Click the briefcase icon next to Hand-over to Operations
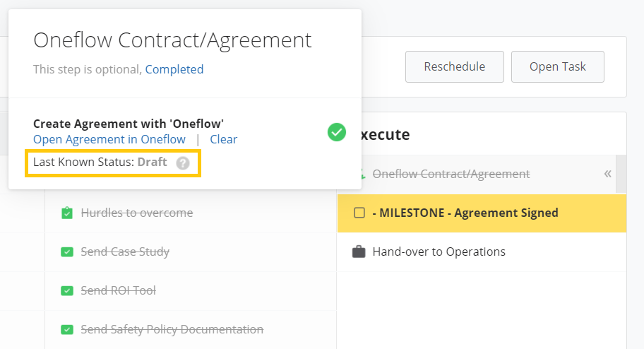This screenshot has width=644, height=349. pyautogui.click(x=359, y=252)
